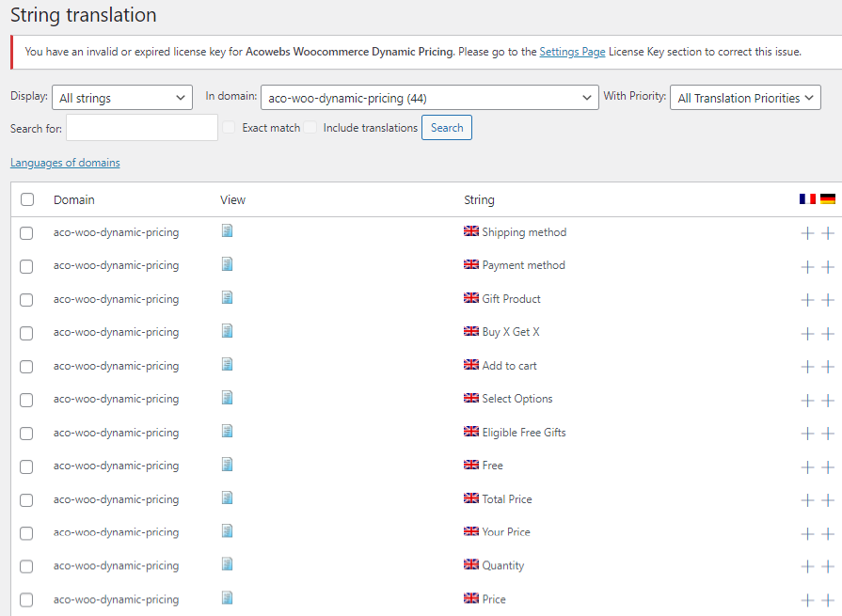Add German translation for Shipping method

pos(828,233)
